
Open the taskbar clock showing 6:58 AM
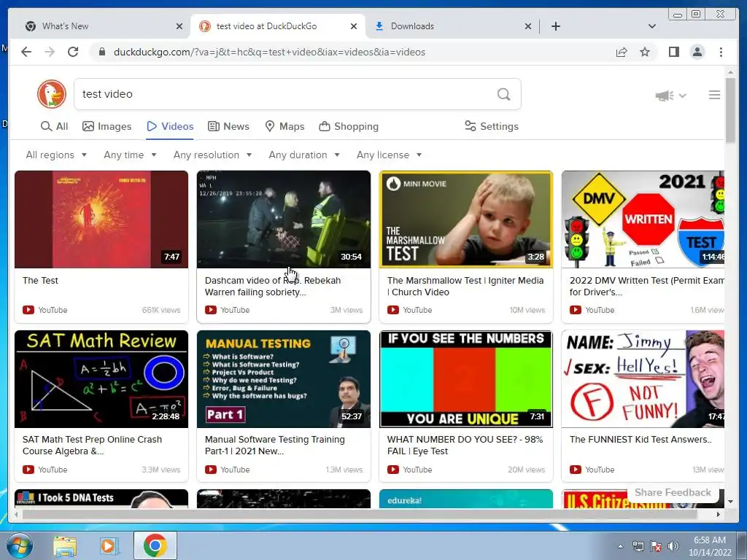[710, 546]
